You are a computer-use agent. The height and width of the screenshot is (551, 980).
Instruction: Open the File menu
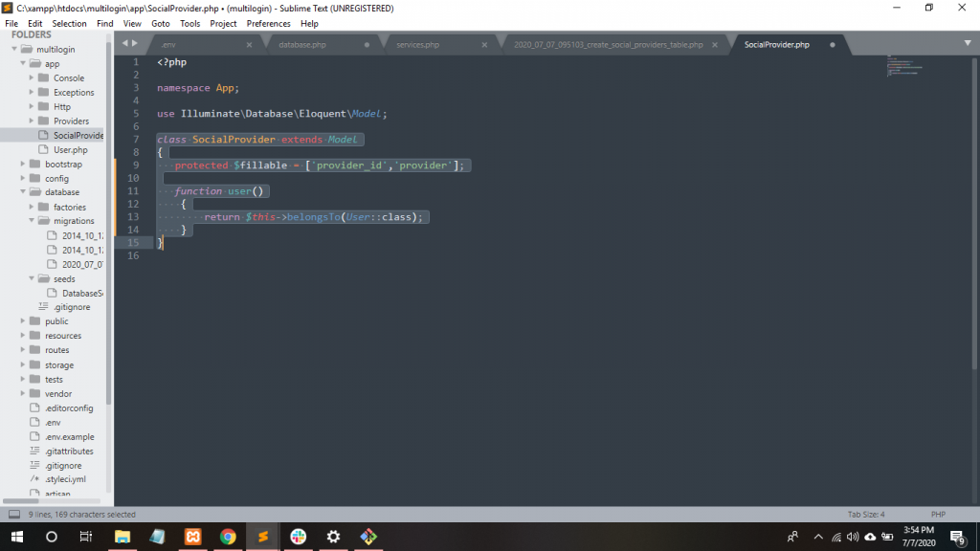[x=11, y=24]
